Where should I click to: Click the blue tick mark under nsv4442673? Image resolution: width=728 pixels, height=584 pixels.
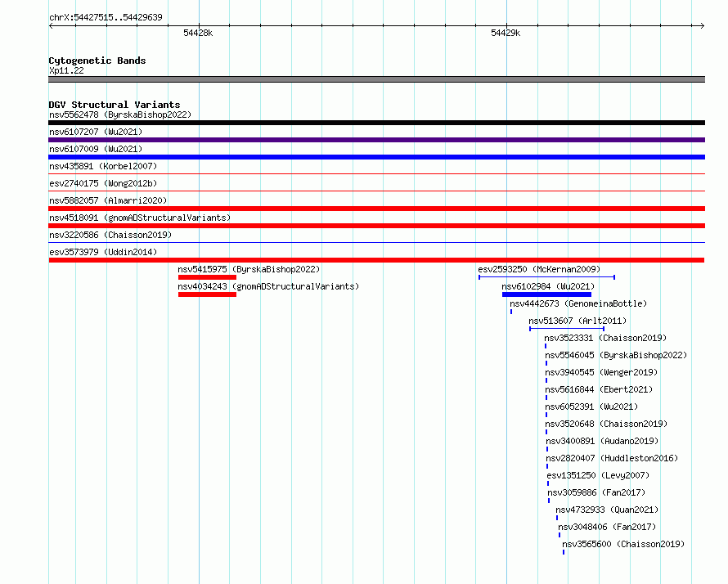(511, 312)
